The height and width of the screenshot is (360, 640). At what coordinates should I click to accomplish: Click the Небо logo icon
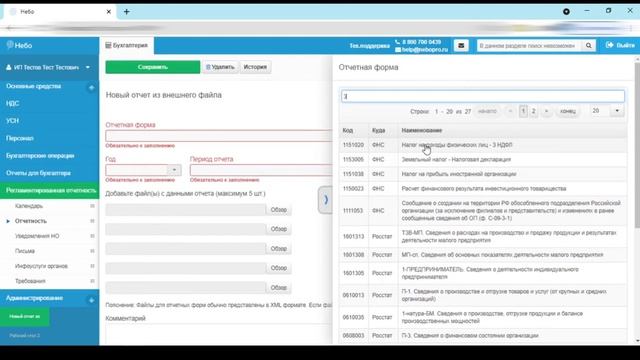pos(10,45)
